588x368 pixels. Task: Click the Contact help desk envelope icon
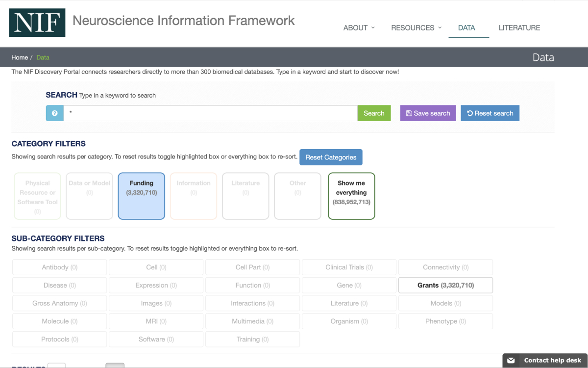pos(511,360)
